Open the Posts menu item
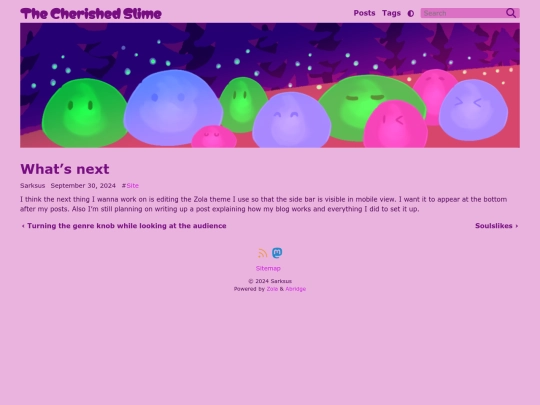The width and height of the screenshot is (540, 405). [364, 13]
